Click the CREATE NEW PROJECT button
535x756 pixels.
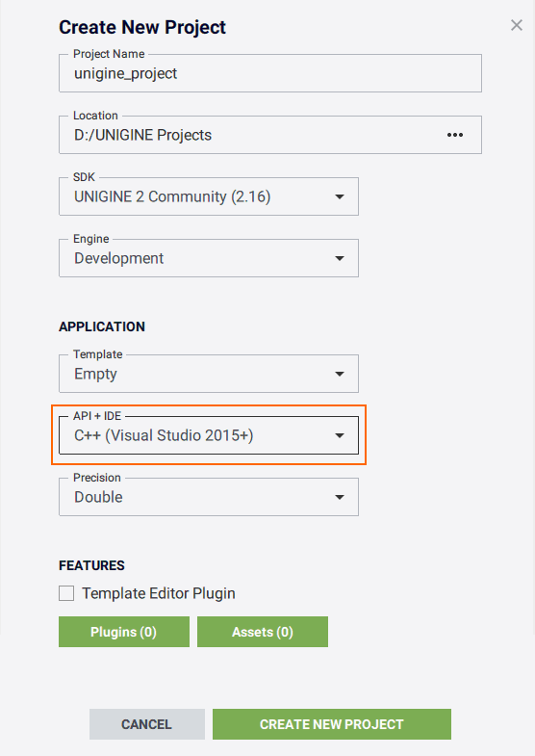point(332,724)
